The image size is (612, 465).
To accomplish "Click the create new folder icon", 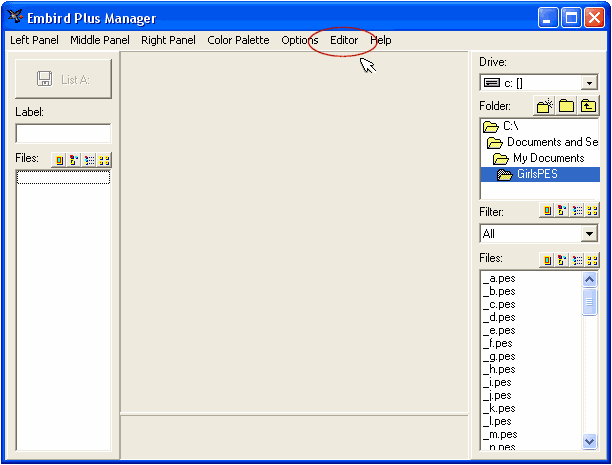I will 544,106.
